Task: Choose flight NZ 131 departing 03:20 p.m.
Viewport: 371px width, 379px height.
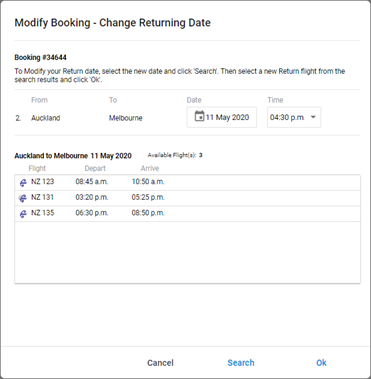Action: tap(187, 198)
